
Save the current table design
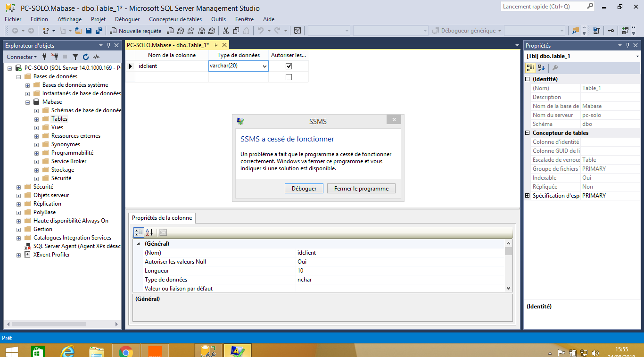(89, 30)
